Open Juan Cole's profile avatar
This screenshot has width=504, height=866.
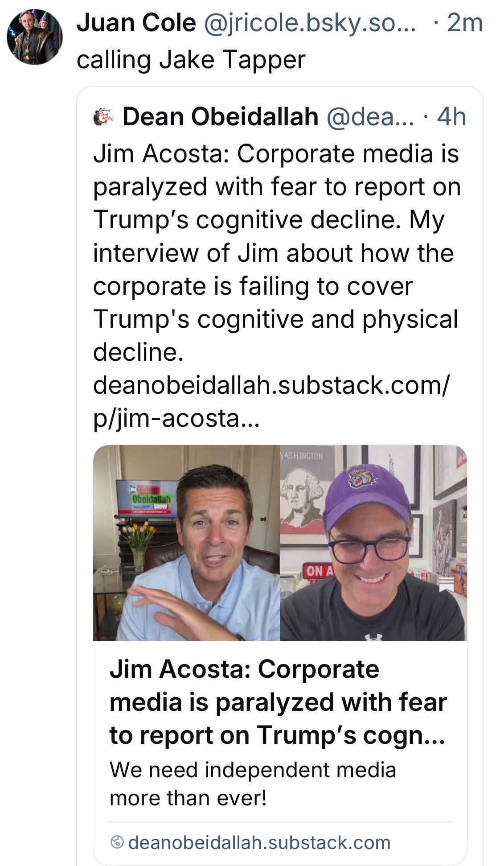pyautogui.click(x=35, y=37)
